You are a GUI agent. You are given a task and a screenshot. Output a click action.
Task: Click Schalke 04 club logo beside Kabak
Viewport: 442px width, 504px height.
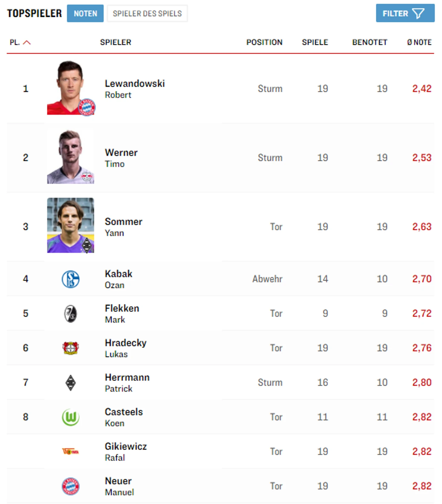(71, 279)
